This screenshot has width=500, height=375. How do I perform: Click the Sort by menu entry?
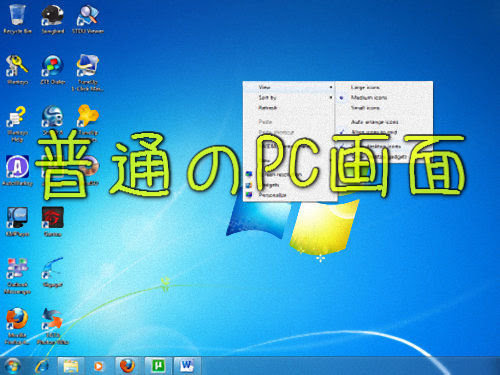click(267, 98)
